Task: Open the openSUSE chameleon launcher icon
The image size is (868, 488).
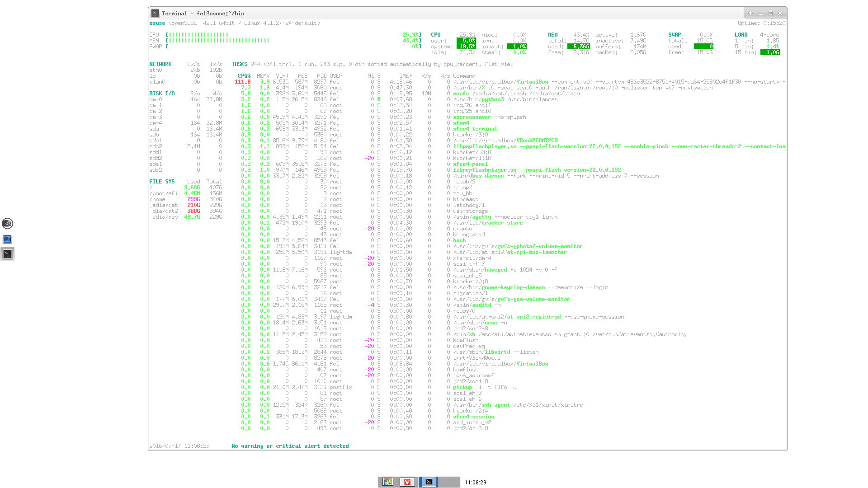Action: tap(7, 223)
